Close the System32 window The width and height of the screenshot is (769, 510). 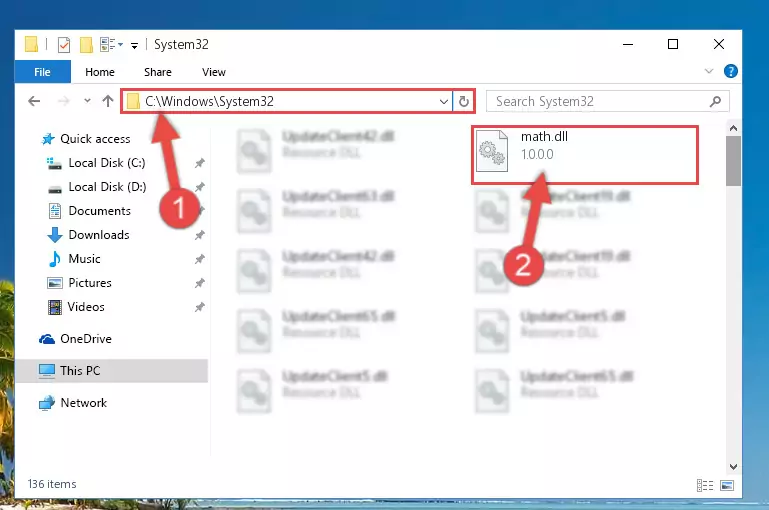pyautogui.click(x=718, y=44)
